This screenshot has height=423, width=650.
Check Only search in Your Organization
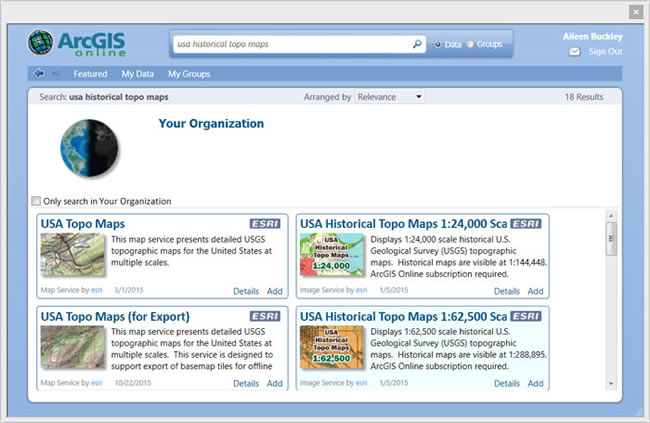coord(36,201)
